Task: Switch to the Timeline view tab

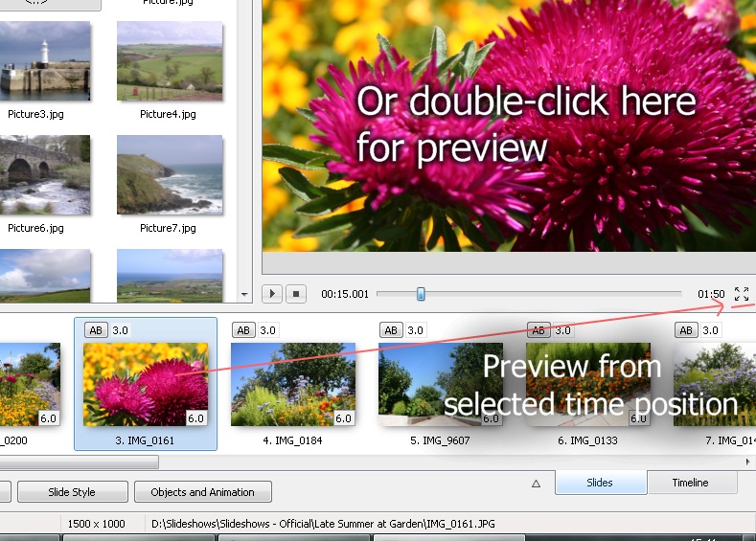Action: coord(691,483)
